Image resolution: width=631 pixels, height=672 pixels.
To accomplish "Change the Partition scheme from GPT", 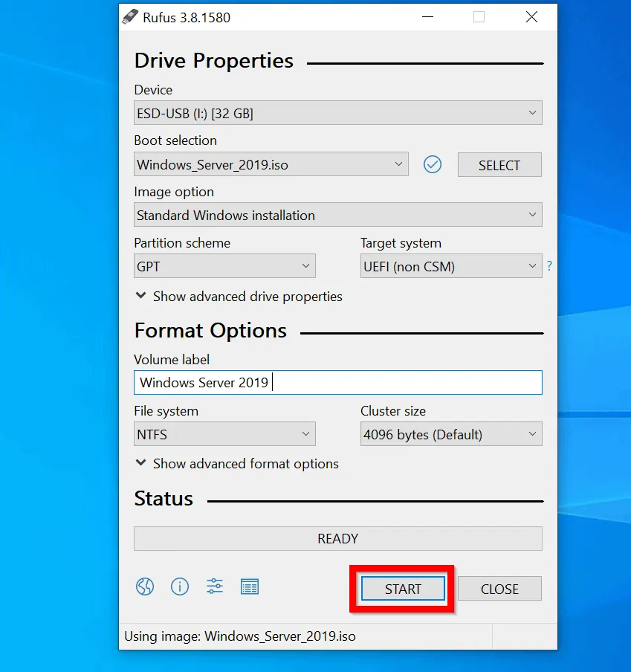I will (x=224, y=266).
